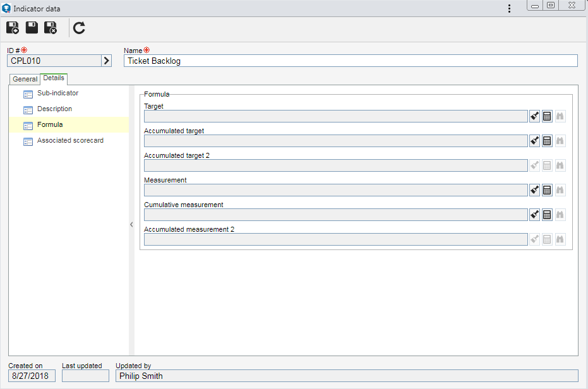This screenshot has width=588, height=389.
Task: Click the Indicator data app icon
Action: [6, 8]
